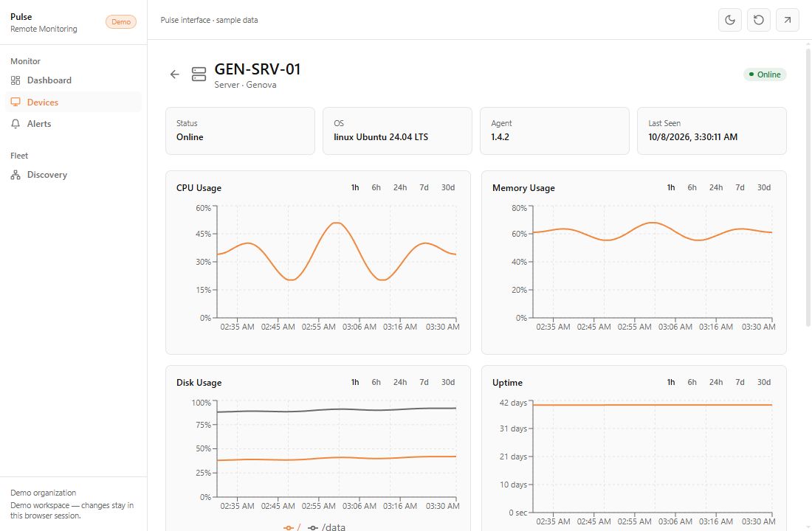This screenshot has height=531, width=812.
Task: Open the Devices page
Action: pyautogui.click(x=74, y=102)
